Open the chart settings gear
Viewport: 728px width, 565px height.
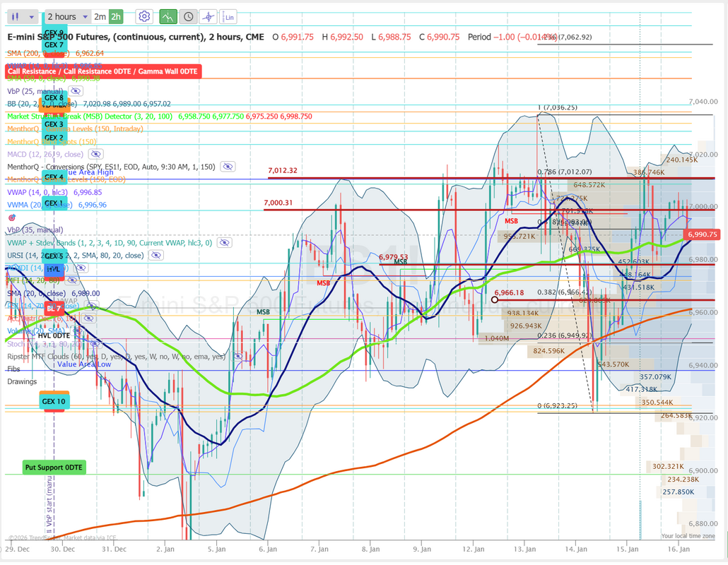pyautogui.click(x=144, y=16)
